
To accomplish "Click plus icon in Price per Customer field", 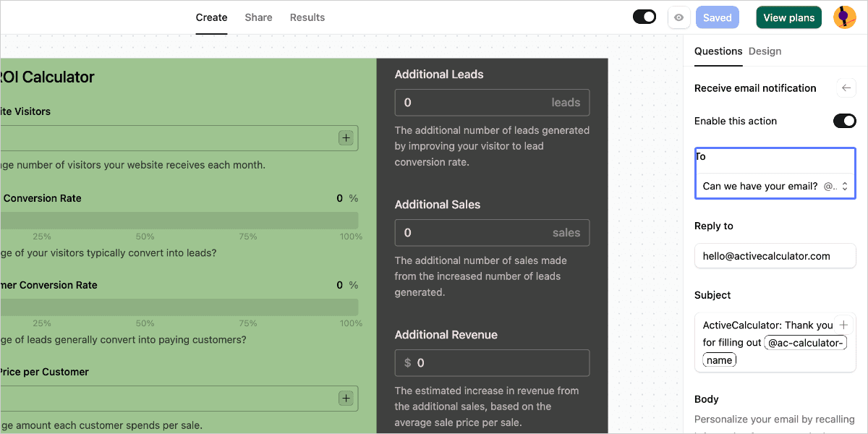I will coord(346,398).
